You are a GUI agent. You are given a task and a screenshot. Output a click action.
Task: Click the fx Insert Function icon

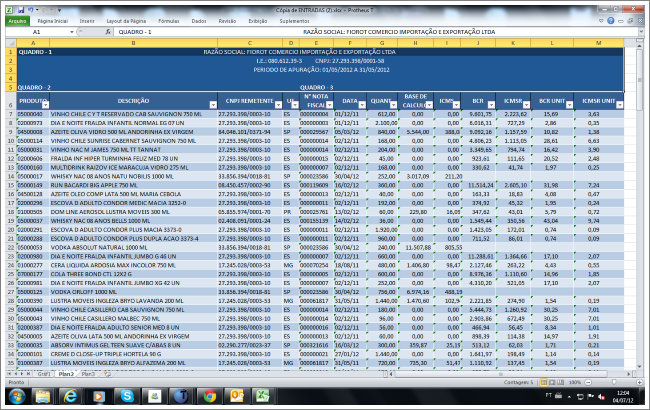(x=108, y=32)
